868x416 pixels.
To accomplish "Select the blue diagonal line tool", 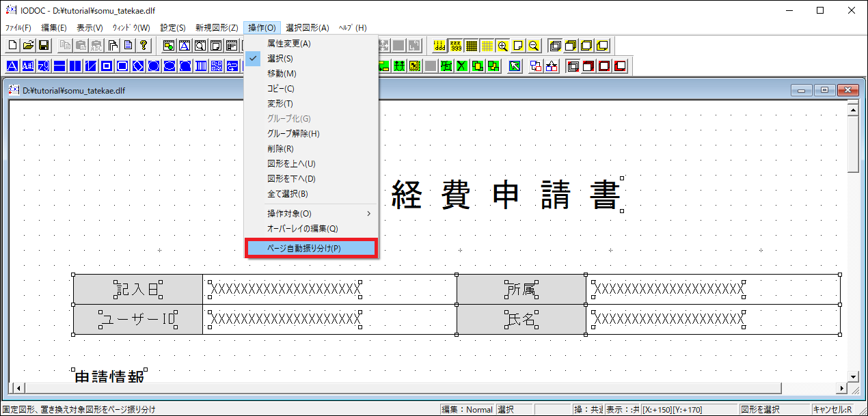I will pyautogui.click(x=91, y=66).
